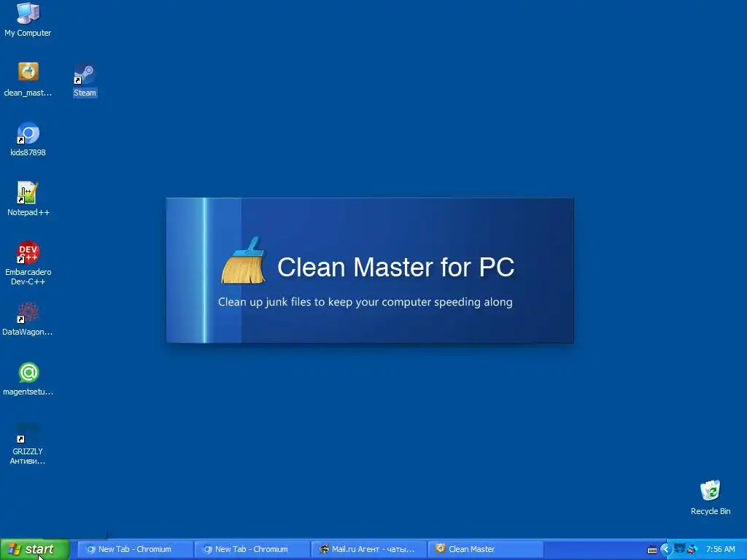Viewport: 747px width, 560px height.
Task: Click the 'Clean Master for PC' title
Action: [395, 267]
